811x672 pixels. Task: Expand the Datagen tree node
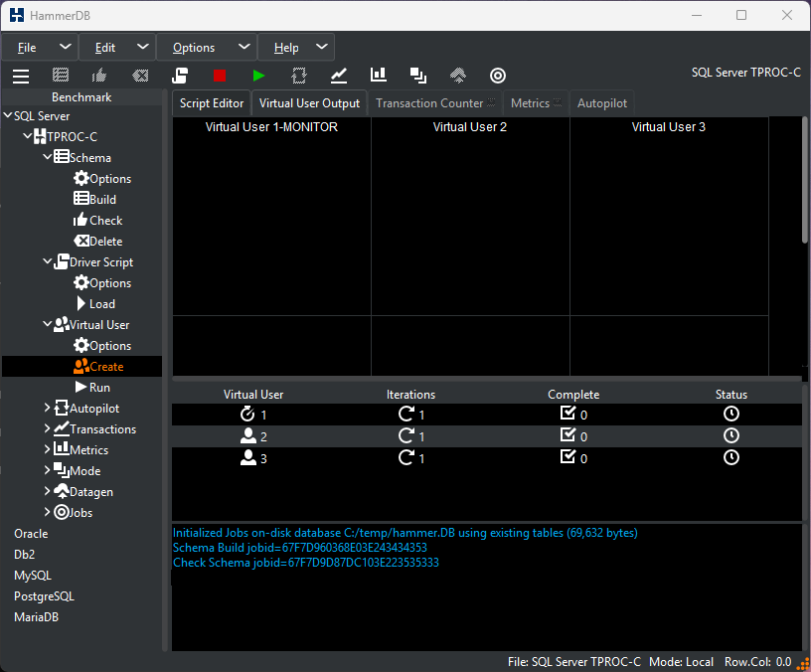click(47, 491)
